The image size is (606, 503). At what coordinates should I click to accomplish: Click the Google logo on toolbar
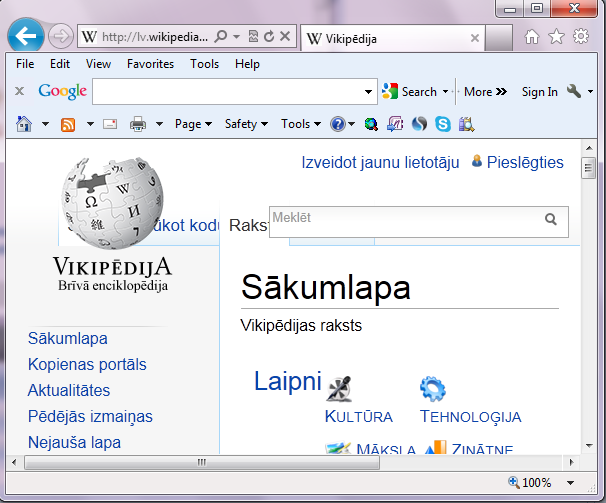(x=62, y=91)
